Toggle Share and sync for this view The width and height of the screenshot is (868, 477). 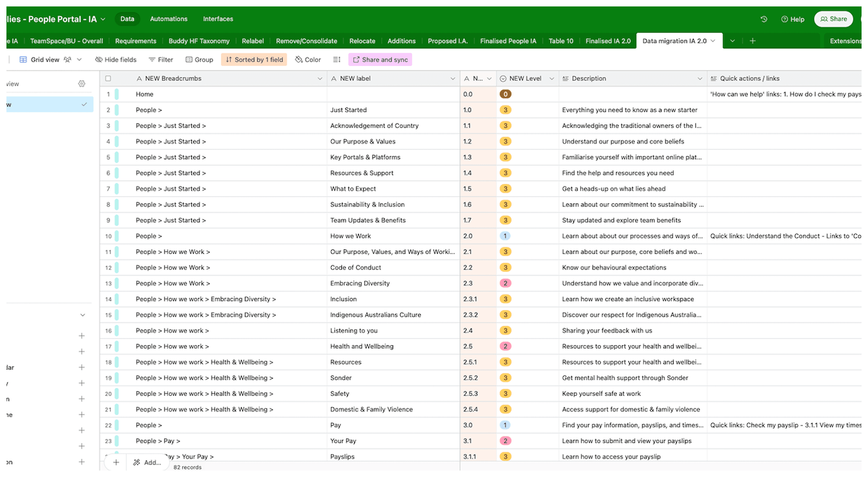380,59
